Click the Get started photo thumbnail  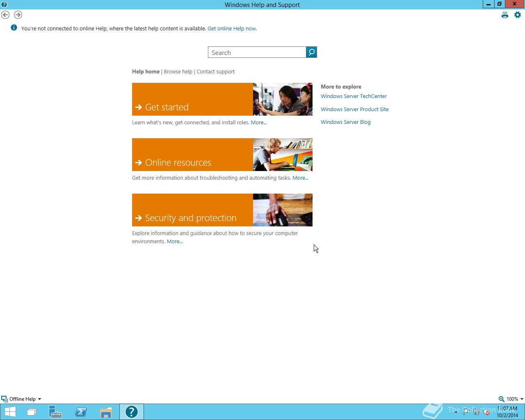pos(283,99)
